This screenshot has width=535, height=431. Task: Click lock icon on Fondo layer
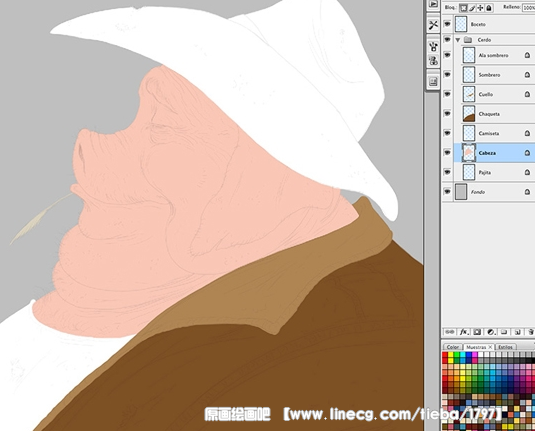527,192
